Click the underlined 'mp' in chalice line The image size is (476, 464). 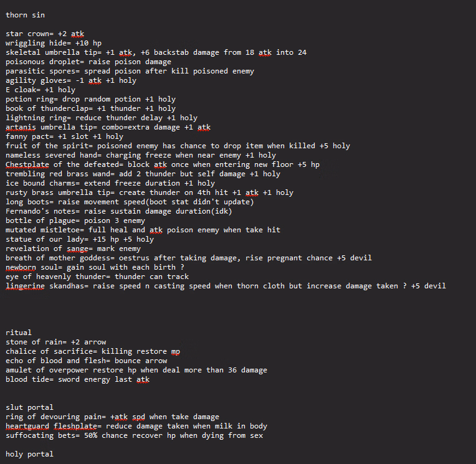click(176, 351)
